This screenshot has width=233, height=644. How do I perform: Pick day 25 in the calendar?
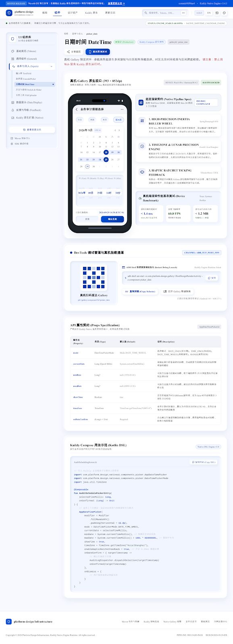coord(106,159)
